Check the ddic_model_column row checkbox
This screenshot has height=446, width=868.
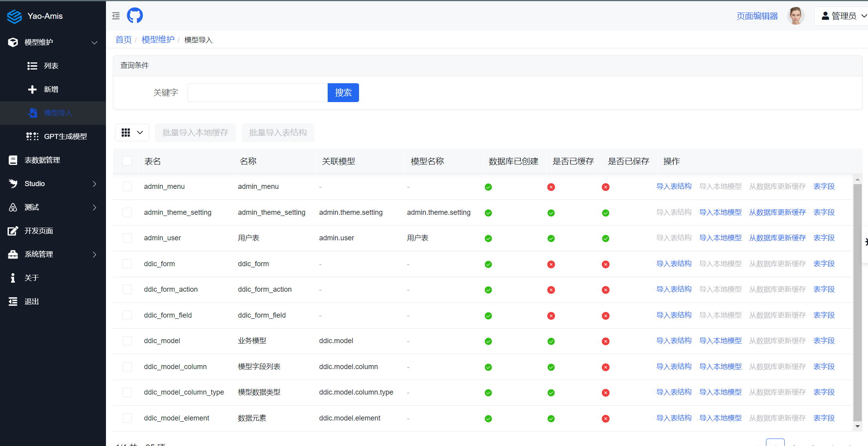point(127,367)
